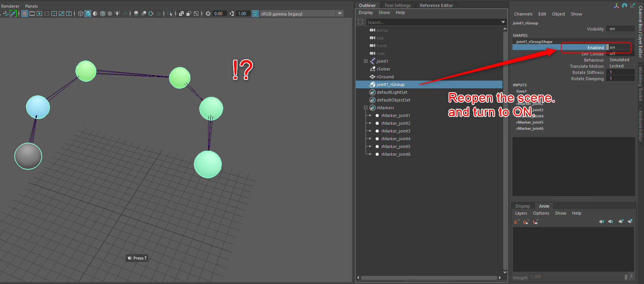644x284 pixels.
Task: Open the Attribute Editor side tab
Action: click(x=641, y=126)
